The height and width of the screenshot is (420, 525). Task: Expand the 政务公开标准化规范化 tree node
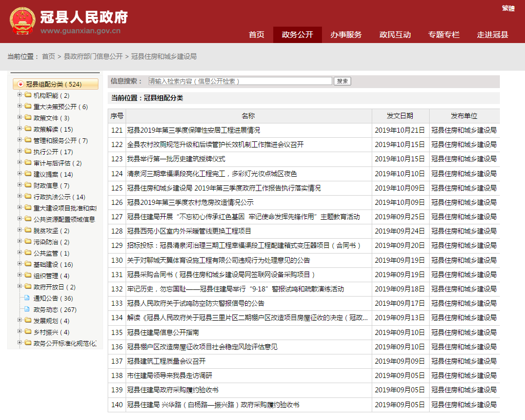(x=19, y=343)
